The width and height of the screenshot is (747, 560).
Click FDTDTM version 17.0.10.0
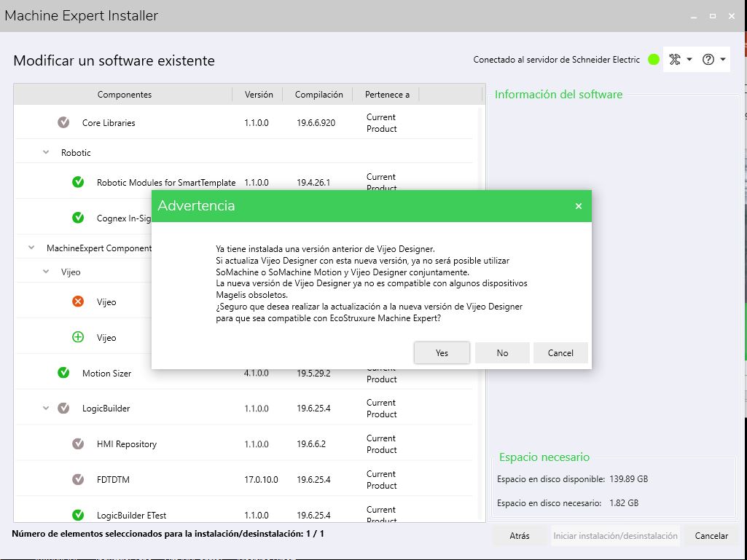point(261,479)
